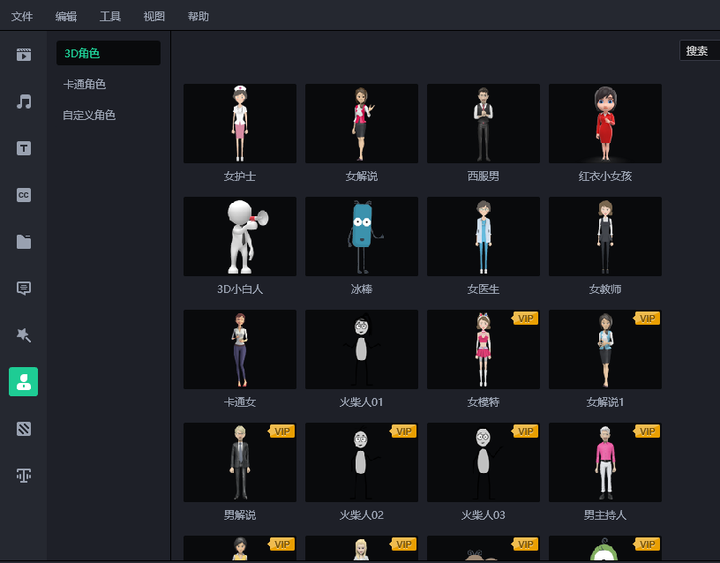Choose the 西服男 character
Screen dimensions: 720x563
(x=483, y=124)
